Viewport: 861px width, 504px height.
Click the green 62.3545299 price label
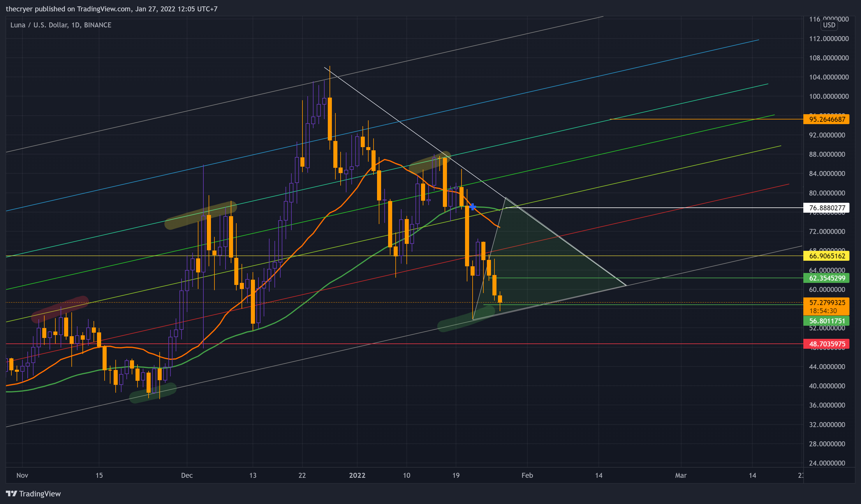click(x=826, y=278)
